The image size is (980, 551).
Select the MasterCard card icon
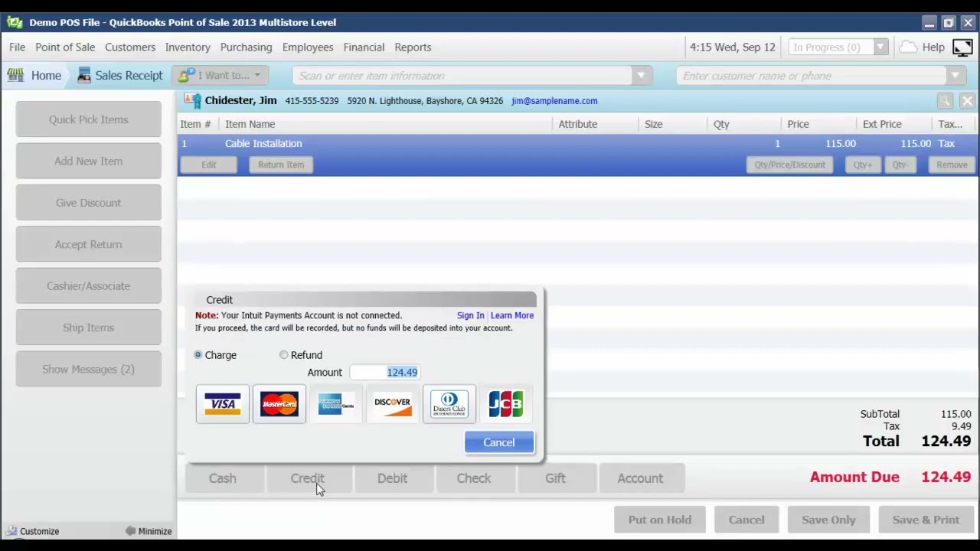pyautogui.click(x=279, y=404)
